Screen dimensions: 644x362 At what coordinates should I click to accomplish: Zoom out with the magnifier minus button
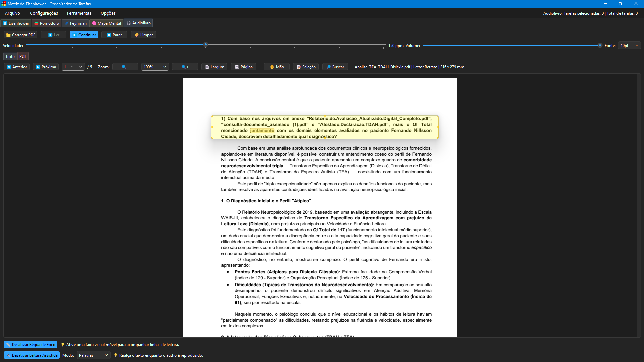[125, 67]
